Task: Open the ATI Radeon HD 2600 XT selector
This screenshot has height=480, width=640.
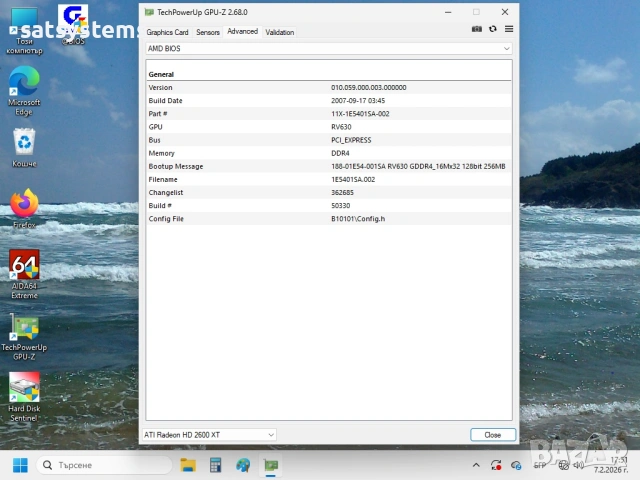Action: click(209, 435)
